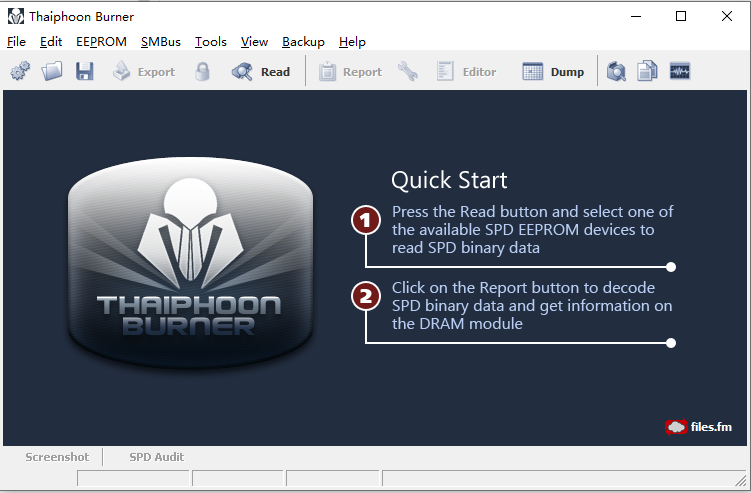Open a file with the folder icon
Viewport: 751px width, 493px height.
(x=52, y=72)
